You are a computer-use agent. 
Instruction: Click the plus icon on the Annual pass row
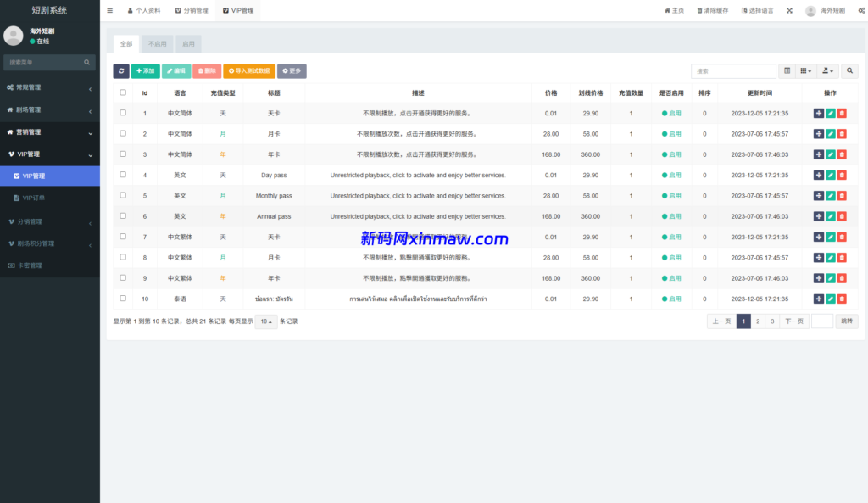817,216
